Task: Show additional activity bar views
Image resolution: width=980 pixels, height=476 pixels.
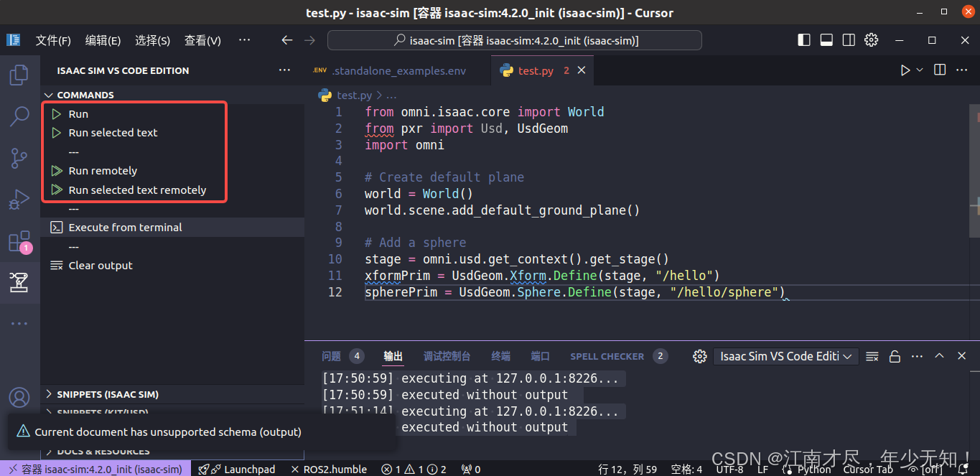Action: (x=19, y=324)
